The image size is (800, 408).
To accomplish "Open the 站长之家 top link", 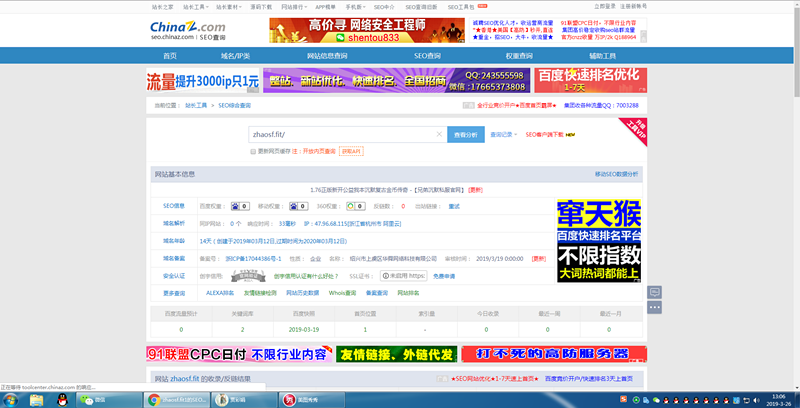I will point(163,7).
